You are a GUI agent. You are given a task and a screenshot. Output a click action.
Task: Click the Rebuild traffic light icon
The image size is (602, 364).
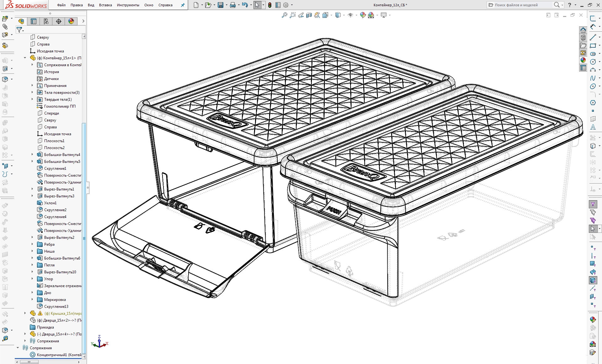point(270,5)
